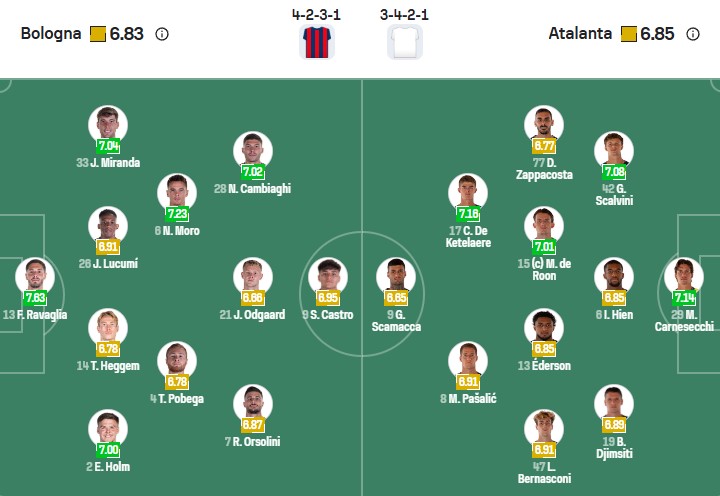Select the 3-4-2-1 formation label

point(404,15)
